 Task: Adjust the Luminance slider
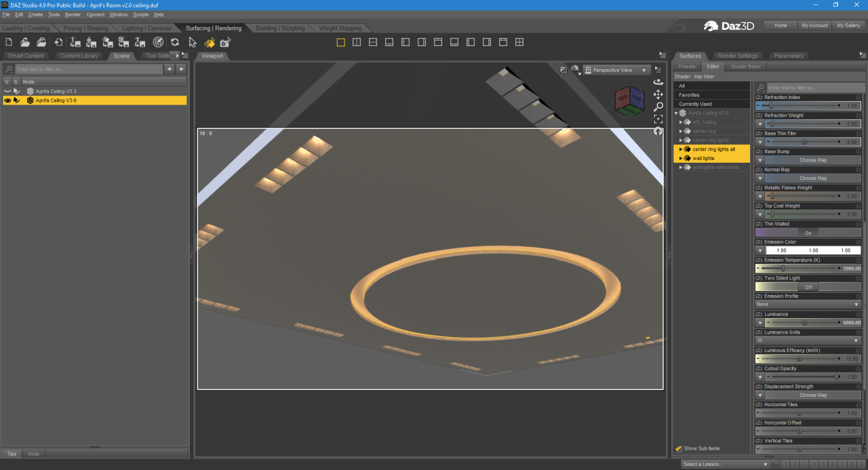point(805,323)
